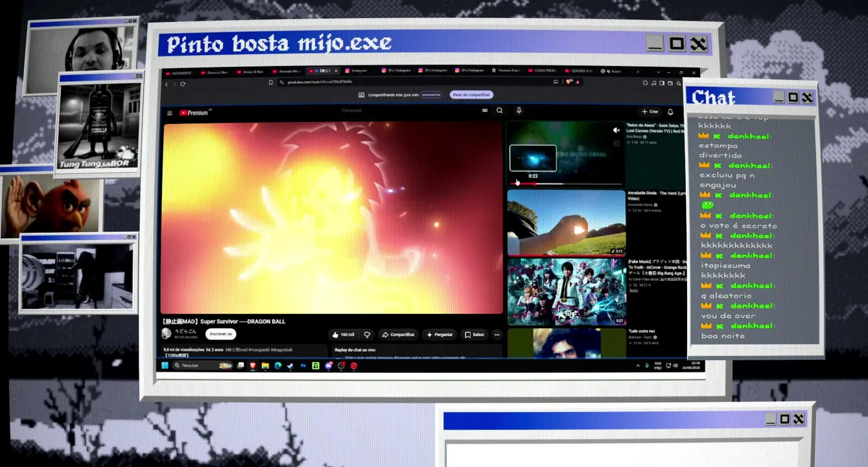
Task: Click Parar de compartilhar button
Action: [471, 95]
